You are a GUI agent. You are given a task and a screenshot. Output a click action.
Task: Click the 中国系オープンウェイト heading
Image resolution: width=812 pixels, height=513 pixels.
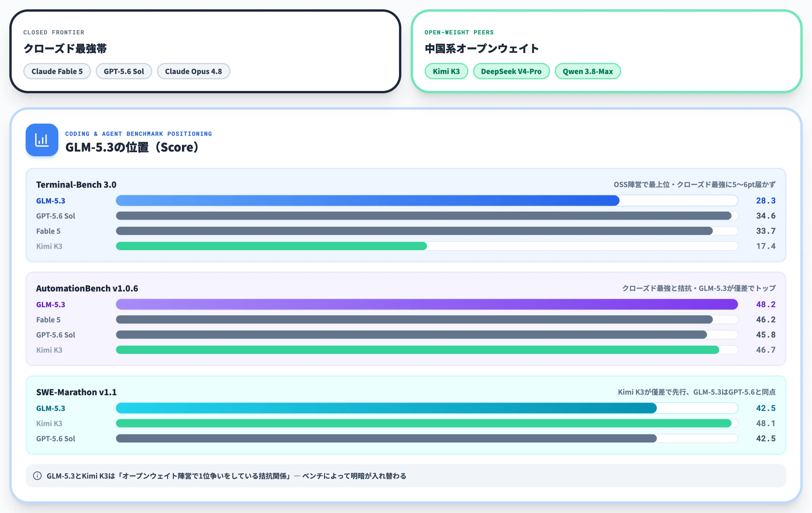482,49
